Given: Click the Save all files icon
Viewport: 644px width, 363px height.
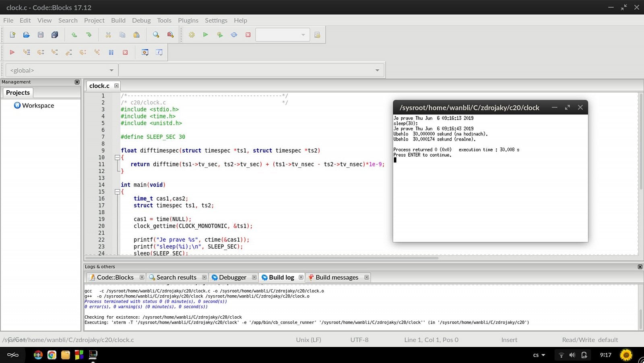Looking at the screenshot, I should pos(55,35).
